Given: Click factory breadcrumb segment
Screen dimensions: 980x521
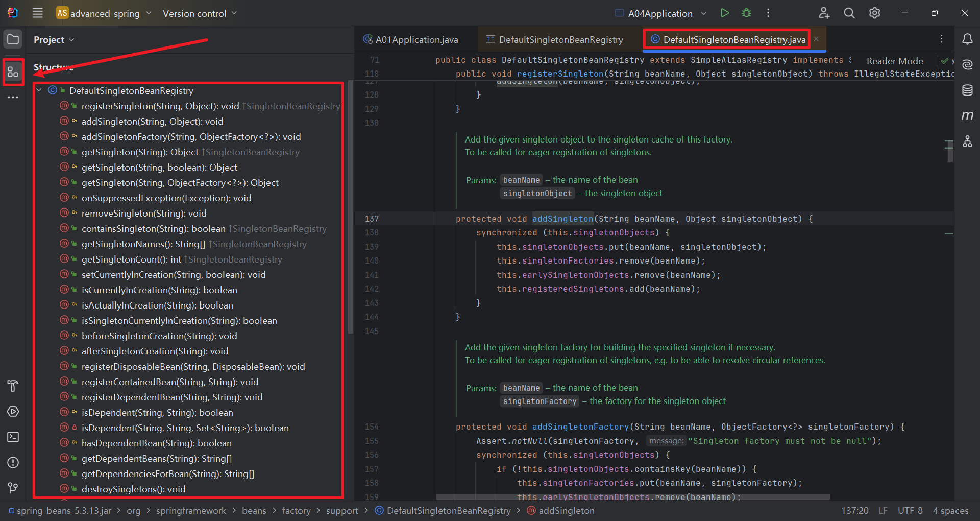Looking at the screenshot, I should (x=296, y=510).
